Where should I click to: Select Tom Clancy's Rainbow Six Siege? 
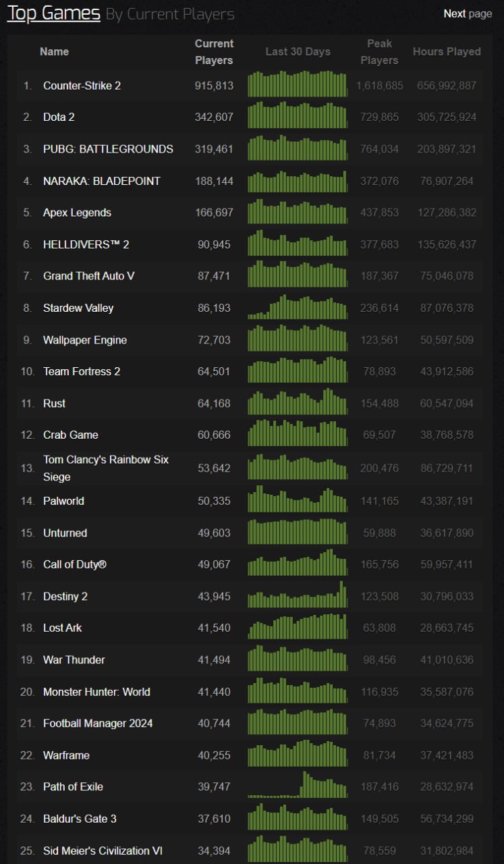(x=105, y=468)
